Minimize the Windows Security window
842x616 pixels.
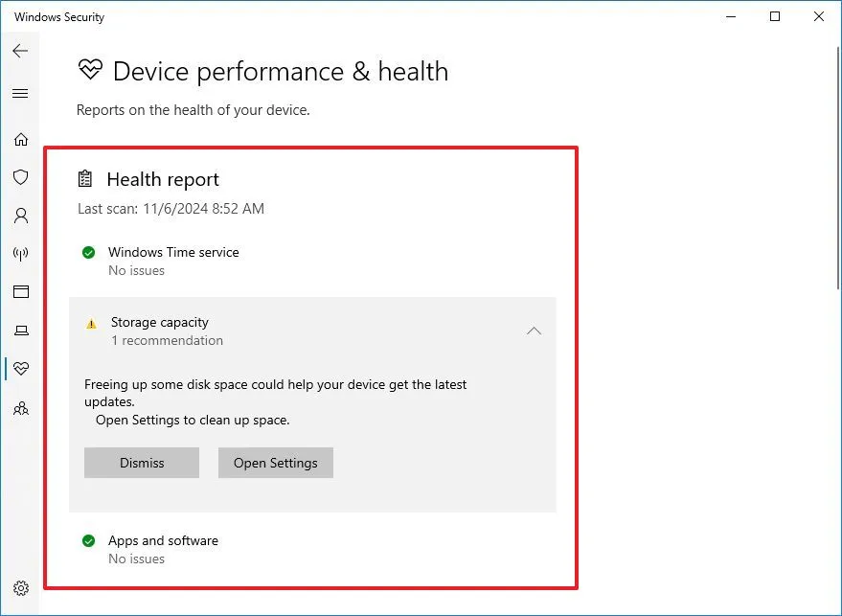coord(731,16)
